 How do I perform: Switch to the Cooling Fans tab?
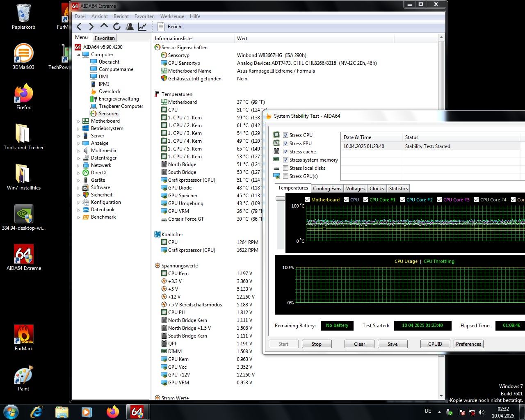point(327,189)
